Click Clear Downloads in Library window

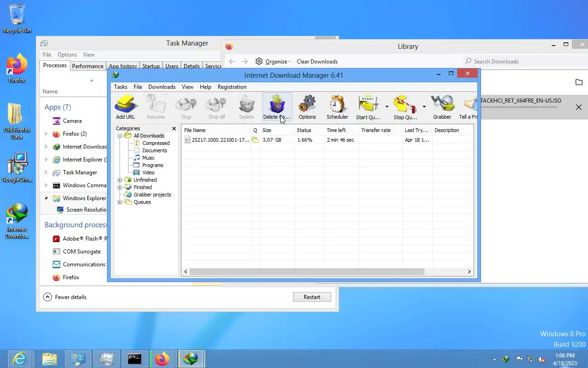(317, 62)
